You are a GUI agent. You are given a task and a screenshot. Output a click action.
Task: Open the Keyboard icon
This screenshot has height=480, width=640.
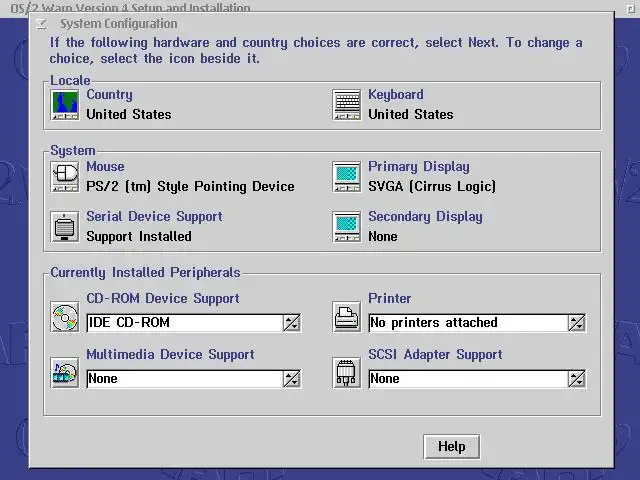click(347, 105)
